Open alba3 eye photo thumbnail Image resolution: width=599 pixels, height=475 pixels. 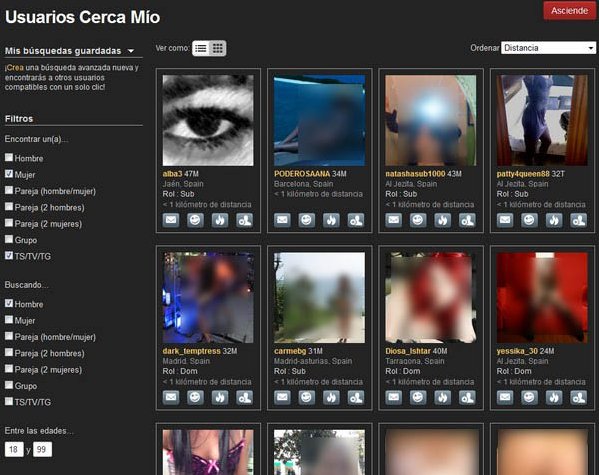(x=208, y=120)
